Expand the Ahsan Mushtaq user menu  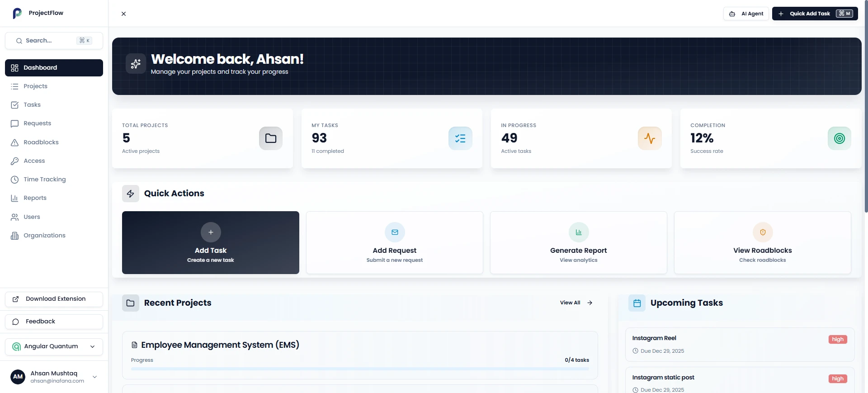point(94,377)
